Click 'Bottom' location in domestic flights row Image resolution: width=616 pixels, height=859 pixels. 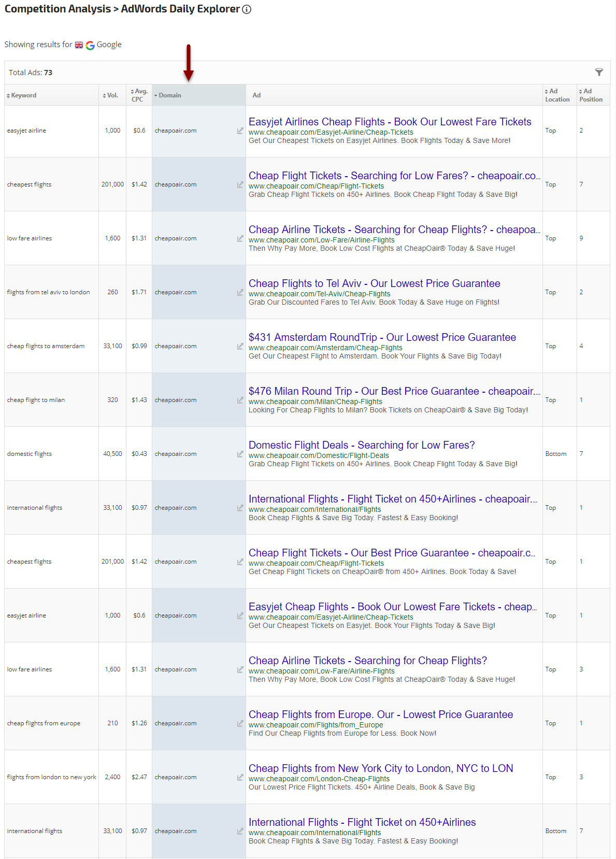556,454
